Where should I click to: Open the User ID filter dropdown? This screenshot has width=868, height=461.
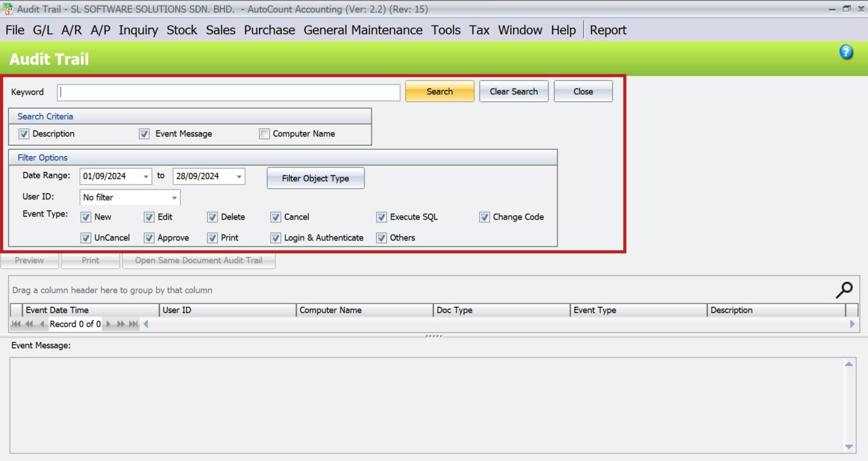click(174, 197)
